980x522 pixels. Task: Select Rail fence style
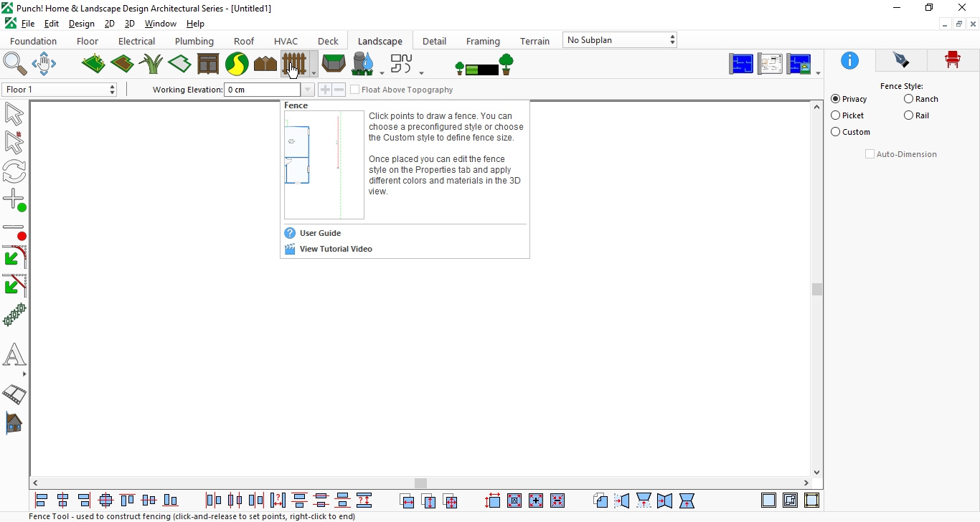click(x=916, y=115)
